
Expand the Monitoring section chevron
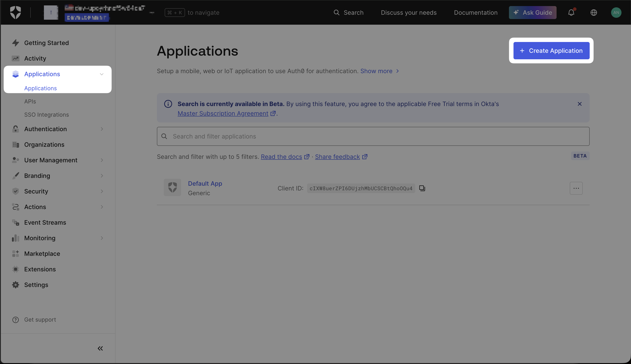(x=102, y=238)
